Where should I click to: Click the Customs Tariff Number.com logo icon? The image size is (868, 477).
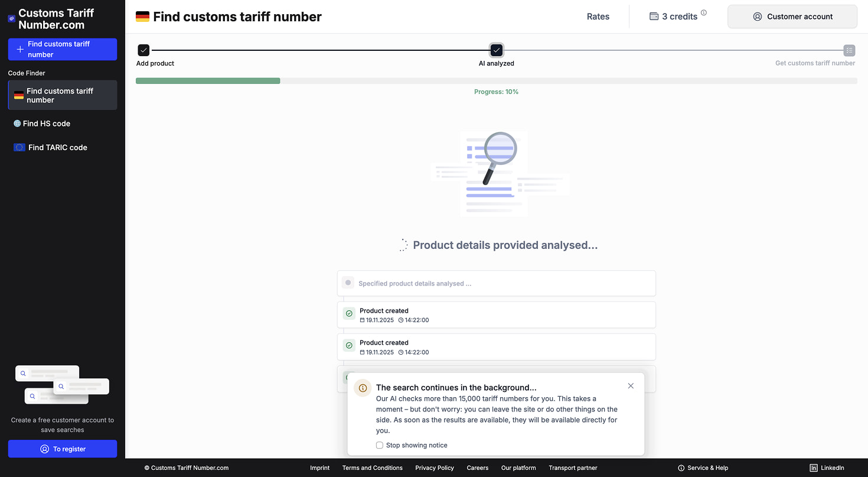11,19
